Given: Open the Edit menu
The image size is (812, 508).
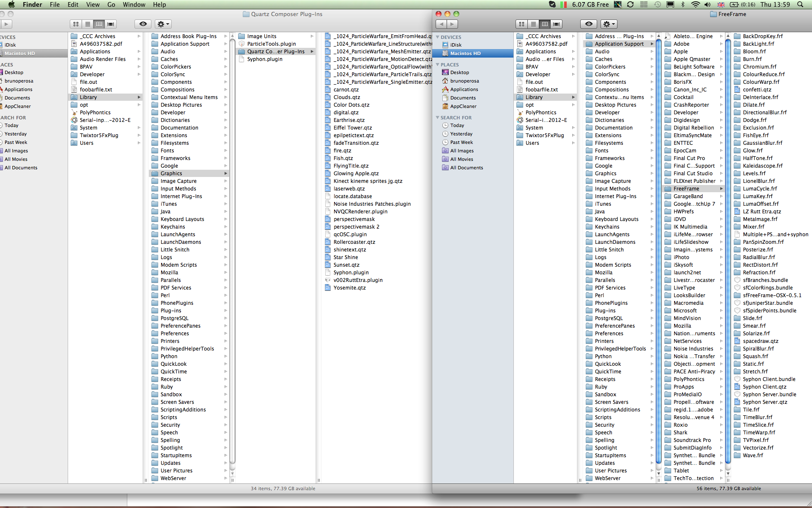Looking at the screenshot, I should pos(73,5).
